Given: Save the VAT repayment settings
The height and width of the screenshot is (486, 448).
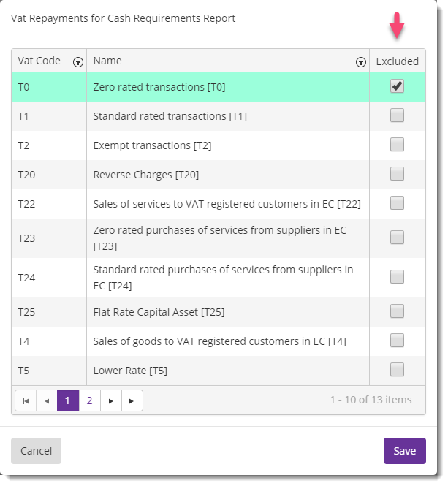Looking at the screenshot, I should 405,451.
